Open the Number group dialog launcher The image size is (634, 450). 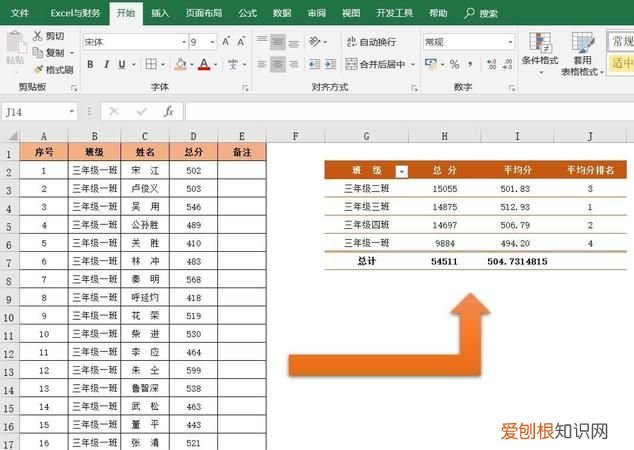point(512,88)
